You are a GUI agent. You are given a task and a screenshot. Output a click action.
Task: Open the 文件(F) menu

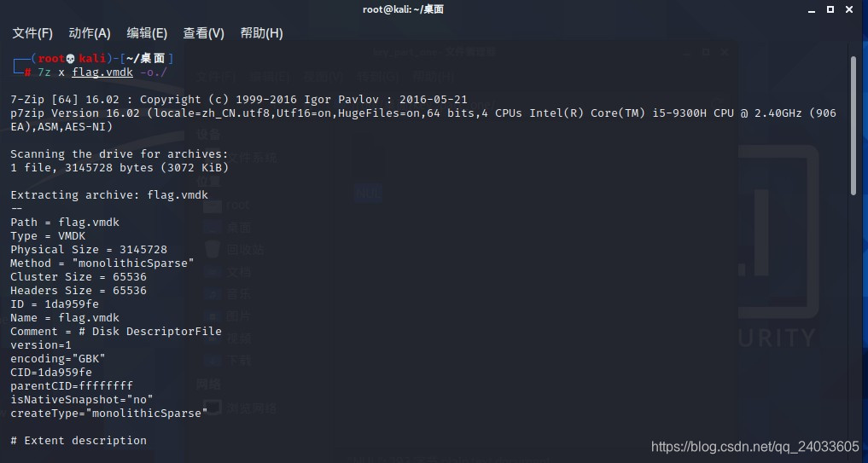[32, 33]
